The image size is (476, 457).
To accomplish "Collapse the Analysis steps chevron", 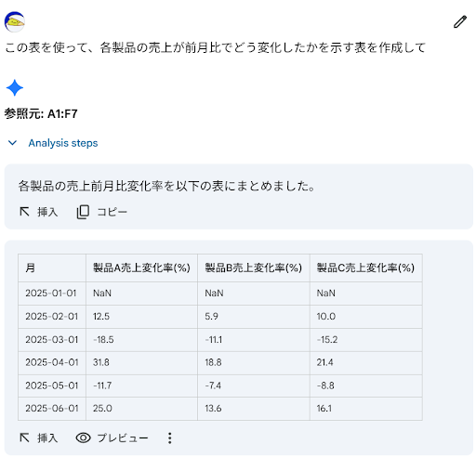I will (12, 143).
